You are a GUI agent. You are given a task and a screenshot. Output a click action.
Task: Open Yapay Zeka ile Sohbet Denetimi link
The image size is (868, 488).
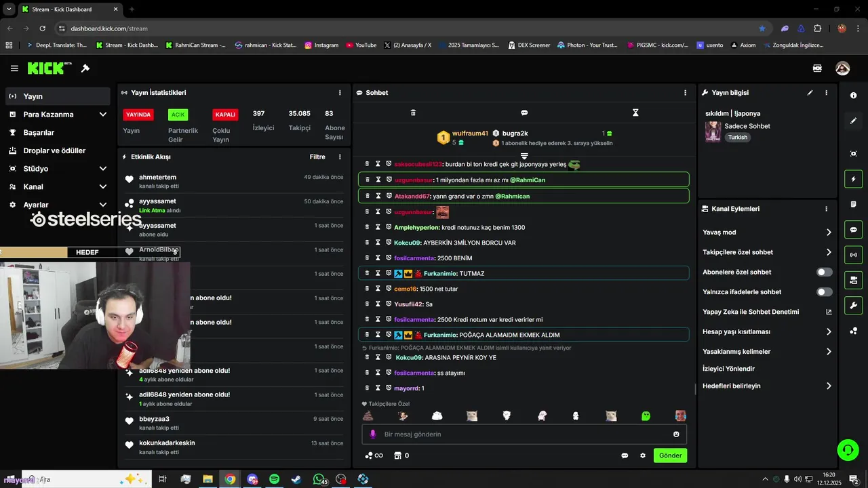767,312
